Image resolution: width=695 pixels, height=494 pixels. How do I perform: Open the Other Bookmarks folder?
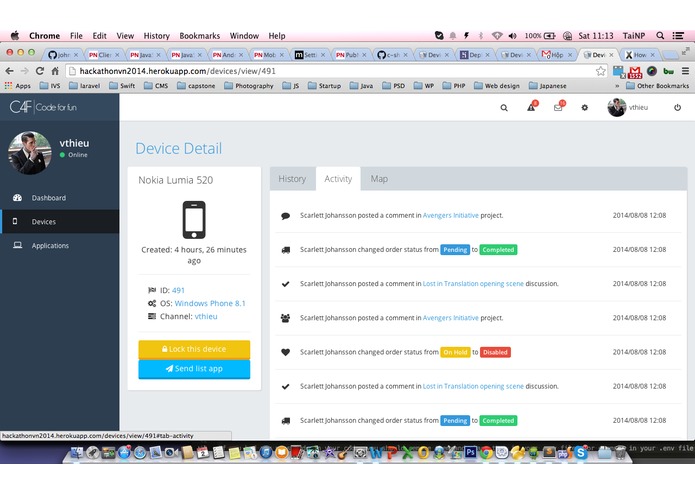coord(657,86)
